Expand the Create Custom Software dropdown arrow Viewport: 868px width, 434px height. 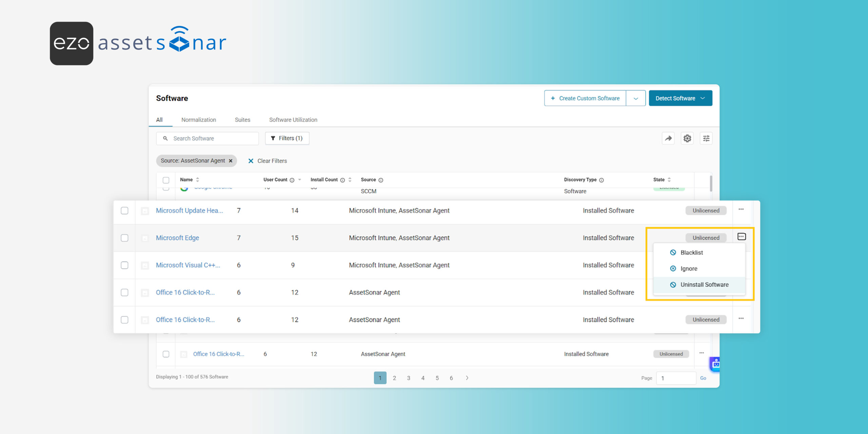click(636, 98)
